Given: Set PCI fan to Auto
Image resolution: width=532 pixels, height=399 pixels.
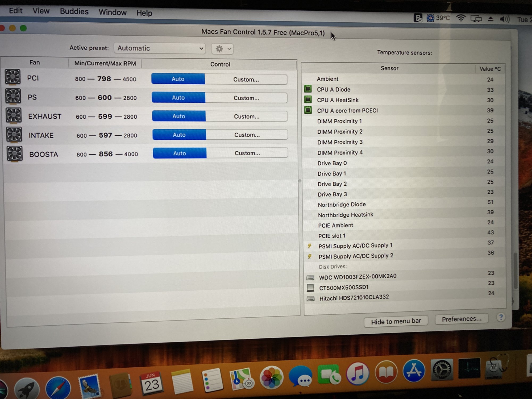Looking at the screenshot, I should [178, 79].
